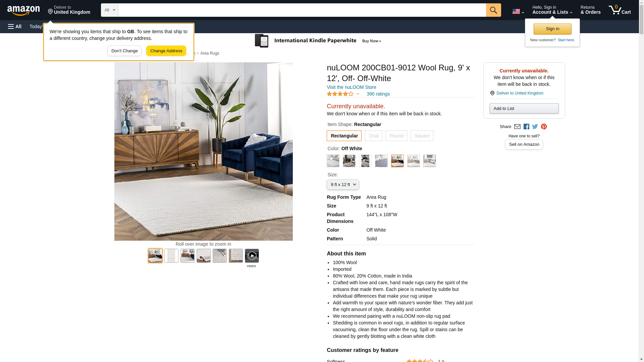This screenshot has height=362, width=644.
Task: Open the shopping cart icon
Action: [620, 10]
